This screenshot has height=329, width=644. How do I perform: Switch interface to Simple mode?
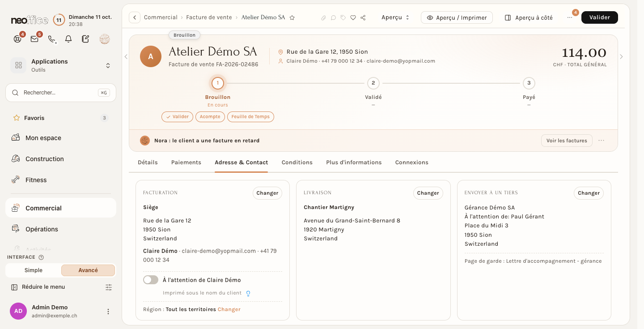click(34, 270)
